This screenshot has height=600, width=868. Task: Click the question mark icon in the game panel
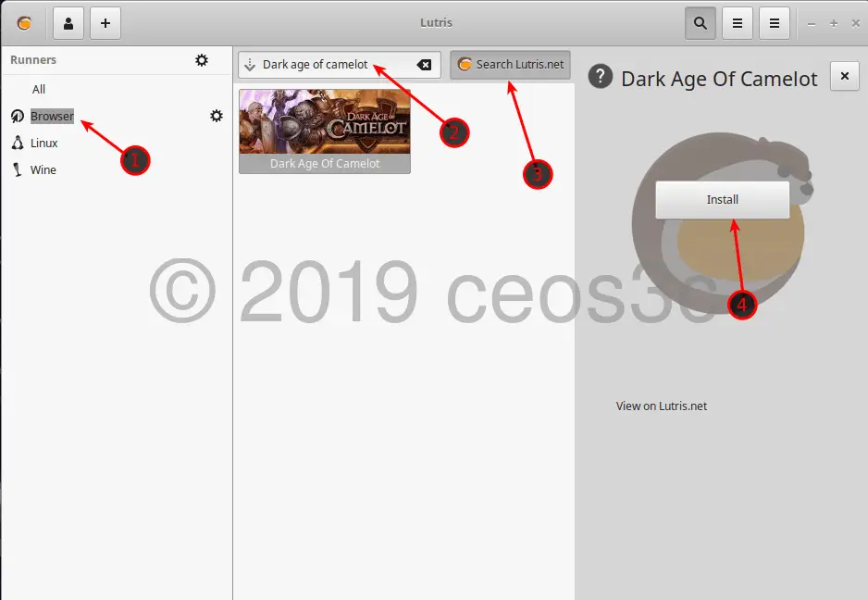pos(600,77)
